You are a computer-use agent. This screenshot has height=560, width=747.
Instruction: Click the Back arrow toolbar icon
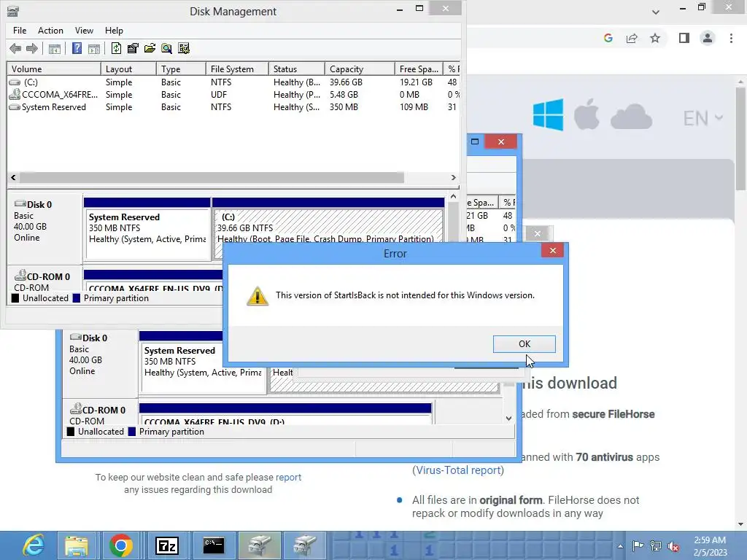[x=15, y=48]
